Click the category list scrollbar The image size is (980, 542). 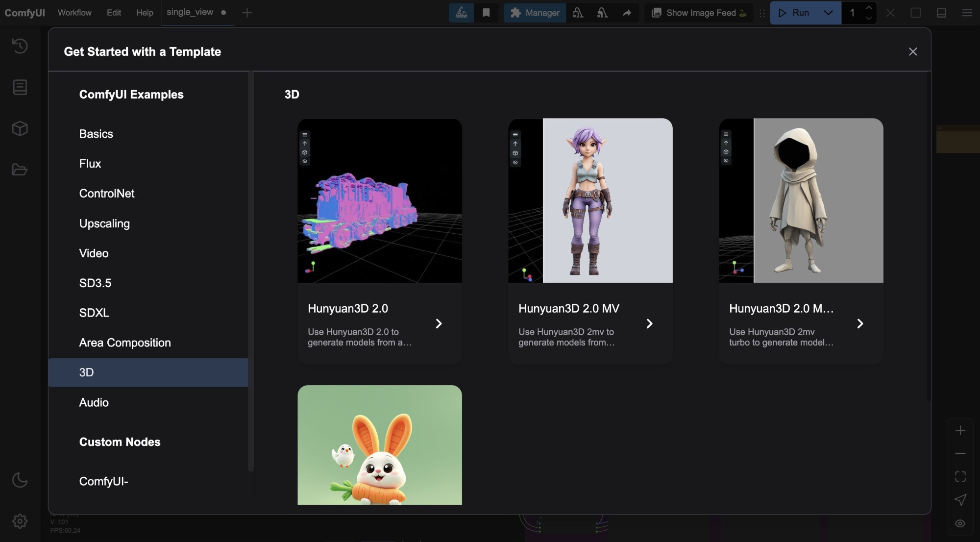point(251,272)
